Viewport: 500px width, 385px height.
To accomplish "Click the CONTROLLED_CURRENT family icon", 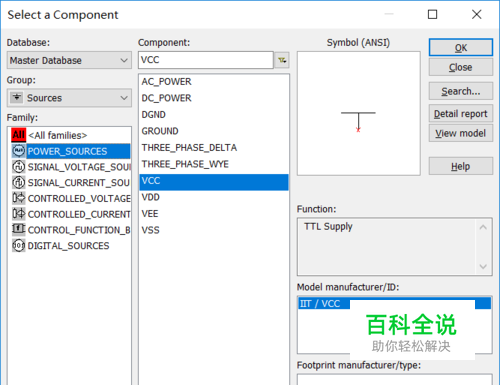I will 19,214.
